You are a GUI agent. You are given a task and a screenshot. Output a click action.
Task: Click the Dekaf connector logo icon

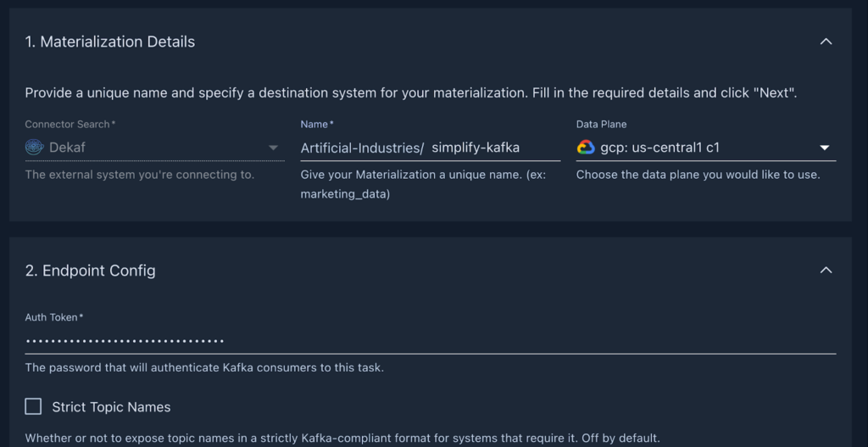click(x=34, y=147)
